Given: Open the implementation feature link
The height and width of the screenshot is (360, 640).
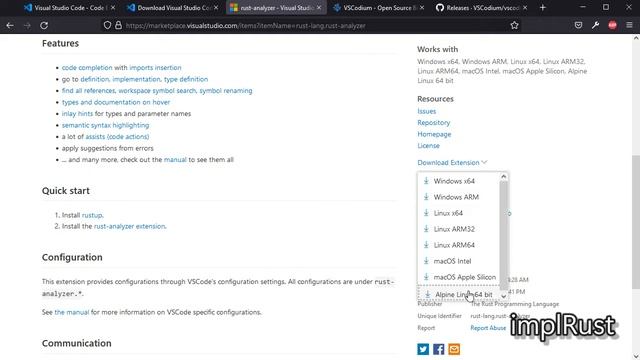Looking at the screenshot, I should 136,79.
